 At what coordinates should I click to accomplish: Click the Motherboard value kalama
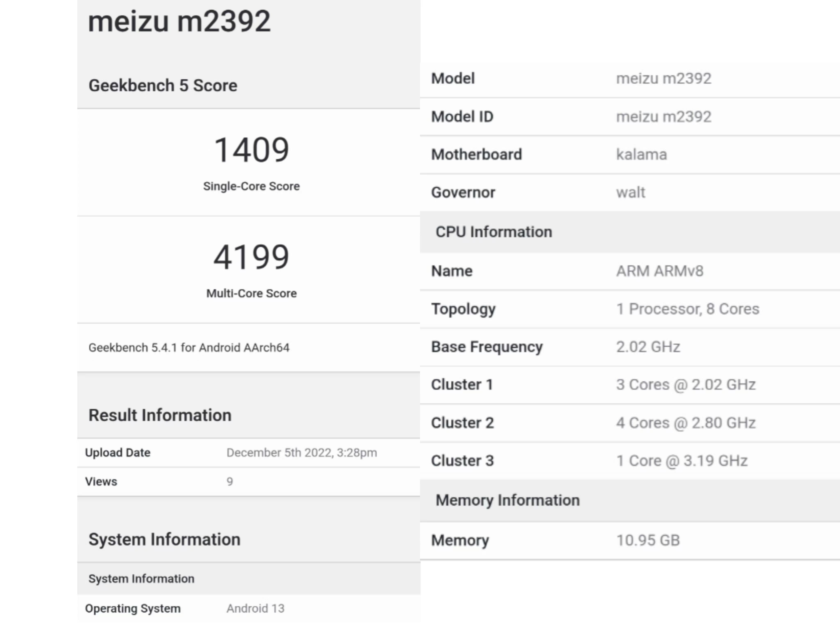coord(641,155)
